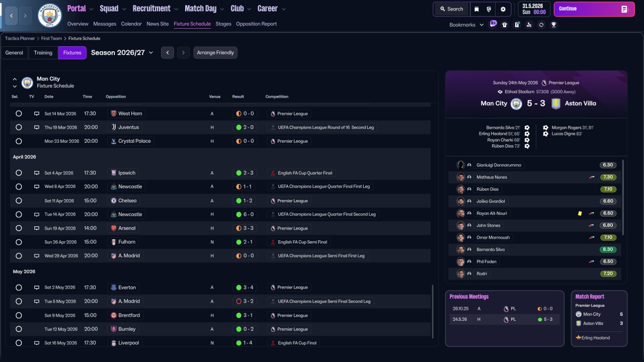
Task: Open the player search scouting bookmark icon
Action: click(x=529, y=25)
